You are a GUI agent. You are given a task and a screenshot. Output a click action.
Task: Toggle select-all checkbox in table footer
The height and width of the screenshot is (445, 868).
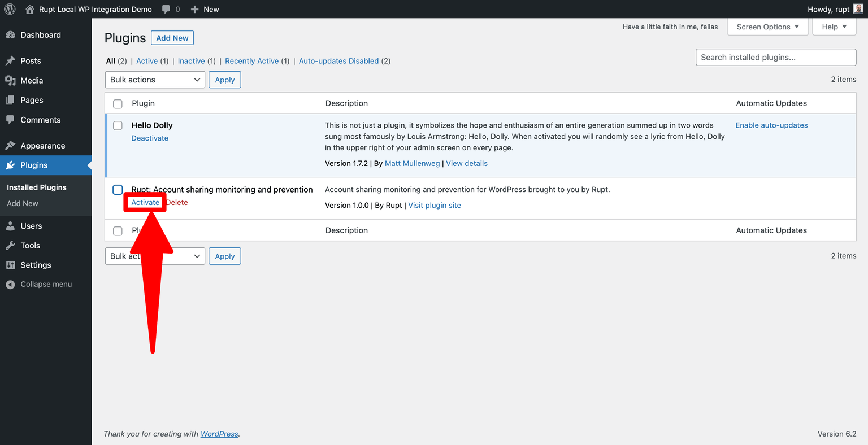118,231
